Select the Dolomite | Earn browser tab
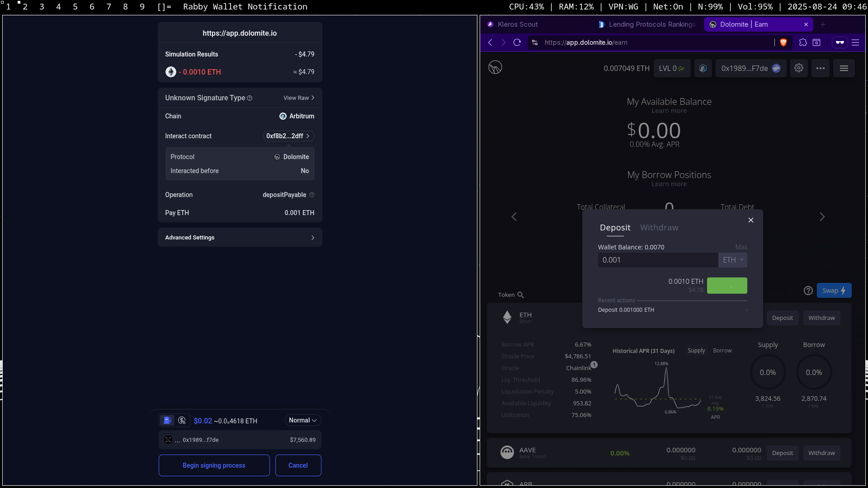Viewport: 868px width, 488px height. [758, 24]
